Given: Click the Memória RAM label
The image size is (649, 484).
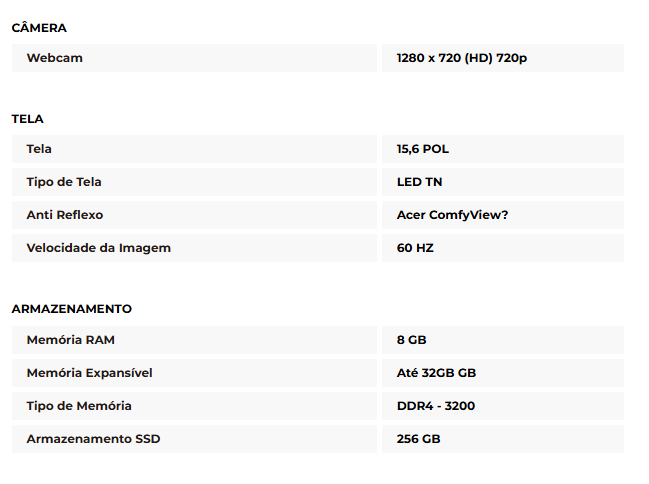Looking at the screenshot, I should 70,340.
